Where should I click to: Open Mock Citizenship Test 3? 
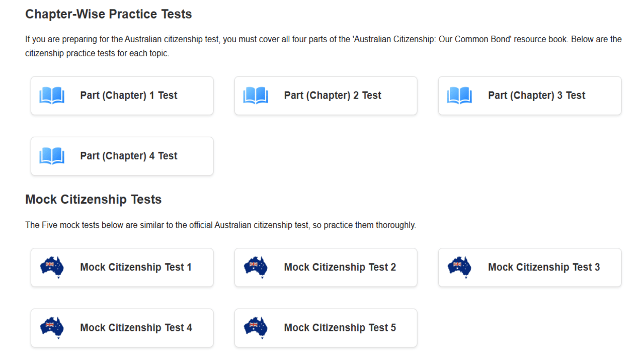pyautogui.click(x=543, y=267)
